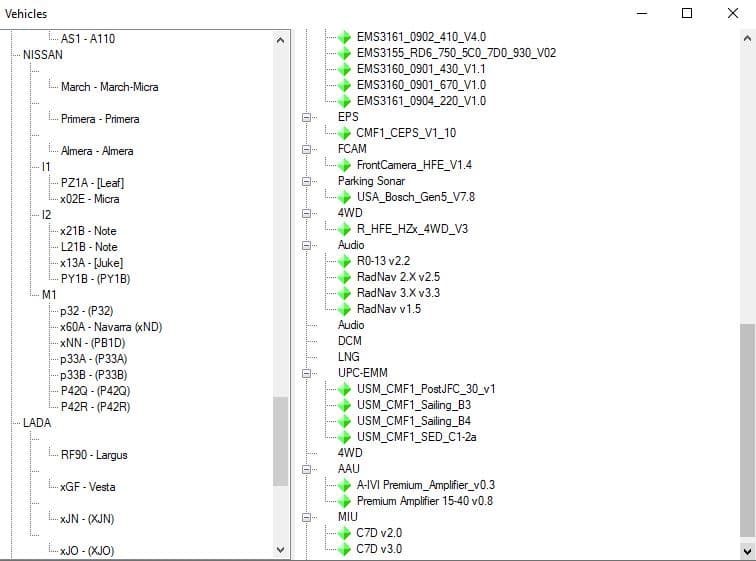Click the right panel scrollbar up arrow
Image resolution: width=756 pixels, height=561 pixels.
pyautogui.click(x=747, y=38)
